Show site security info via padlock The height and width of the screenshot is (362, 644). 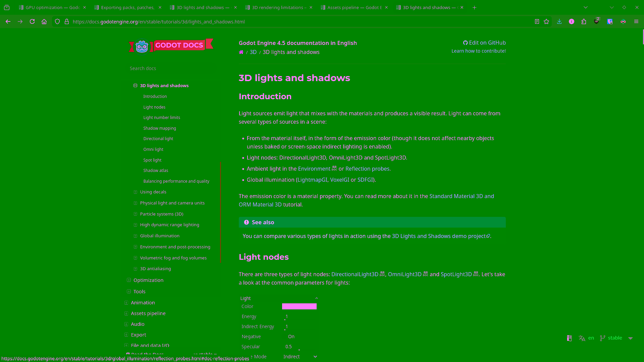click(x=67, y=21)
